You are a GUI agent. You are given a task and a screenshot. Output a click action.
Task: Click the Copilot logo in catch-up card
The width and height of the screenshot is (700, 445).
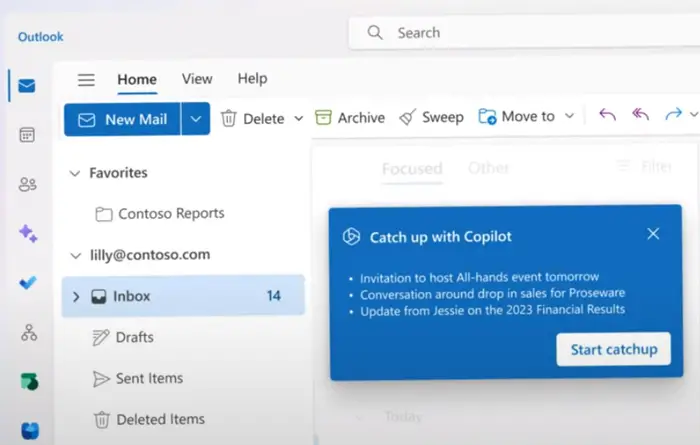[351, 237]
